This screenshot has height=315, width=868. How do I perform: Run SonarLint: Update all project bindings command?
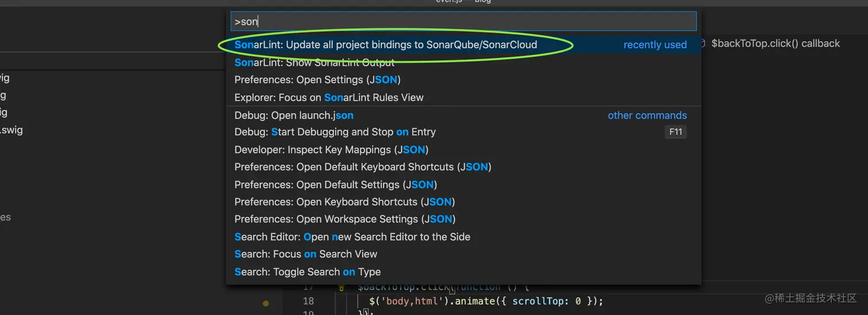463,45
